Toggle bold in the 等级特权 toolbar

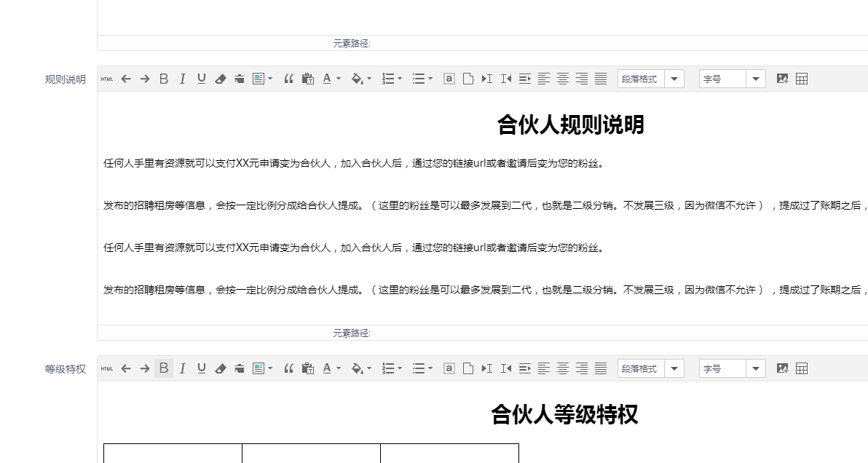click(164, 369)
